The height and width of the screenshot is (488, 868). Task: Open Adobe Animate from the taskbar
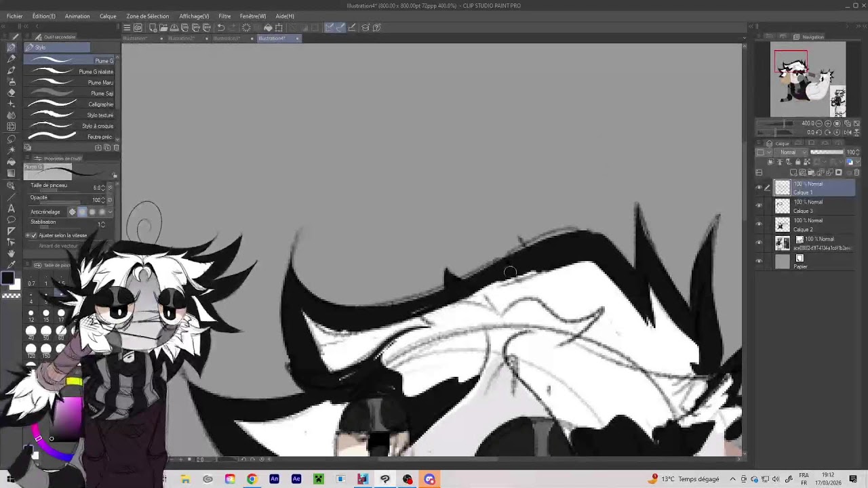coord(274,479)
